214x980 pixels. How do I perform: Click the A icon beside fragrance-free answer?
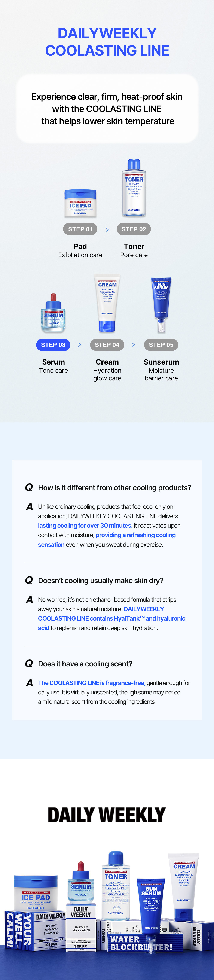[29, 683]
